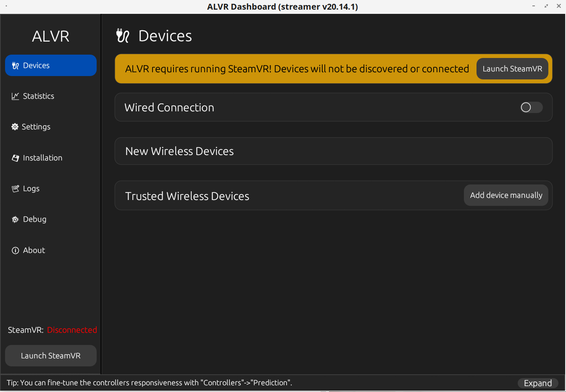Click the About info icon
The height and width of the screenshot is (392, 566).
(x=16, y=250)
